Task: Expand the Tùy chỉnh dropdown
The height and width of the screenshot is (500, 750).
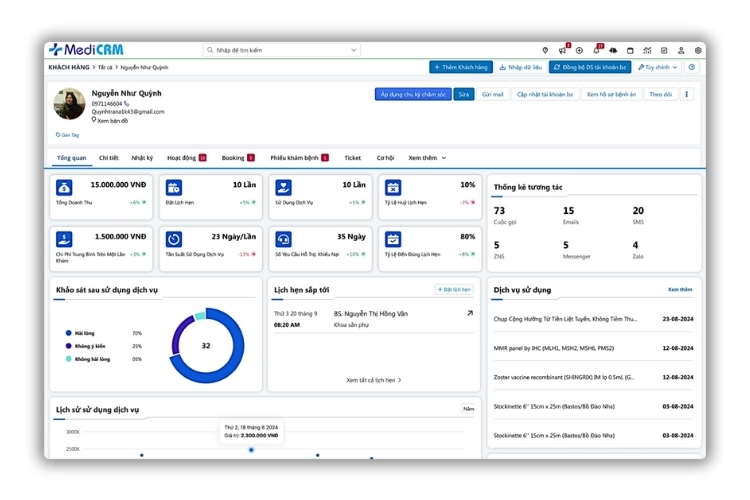Action: (x=657, y=67)
